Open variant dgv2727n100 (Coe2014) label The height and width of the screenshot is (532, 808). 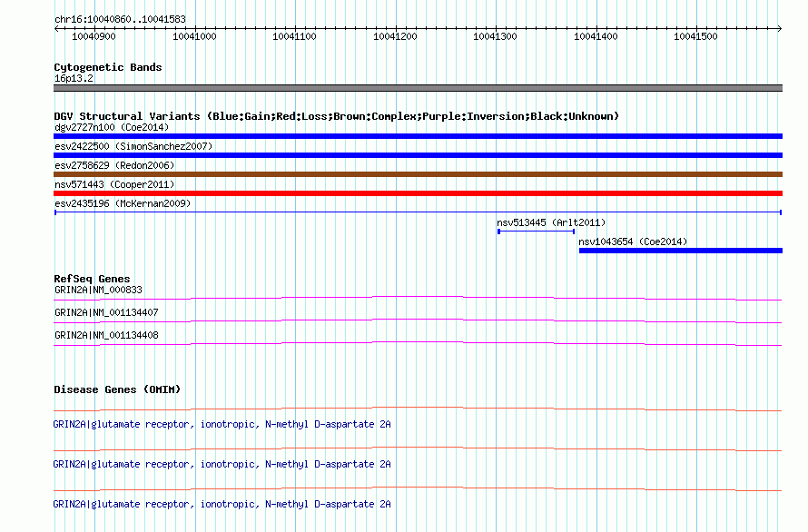coord(112,127)
